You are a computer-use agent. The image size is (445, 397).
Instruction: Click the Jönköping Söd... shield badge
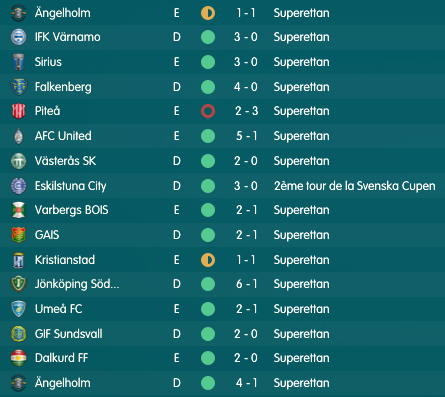tap(18, 284)
